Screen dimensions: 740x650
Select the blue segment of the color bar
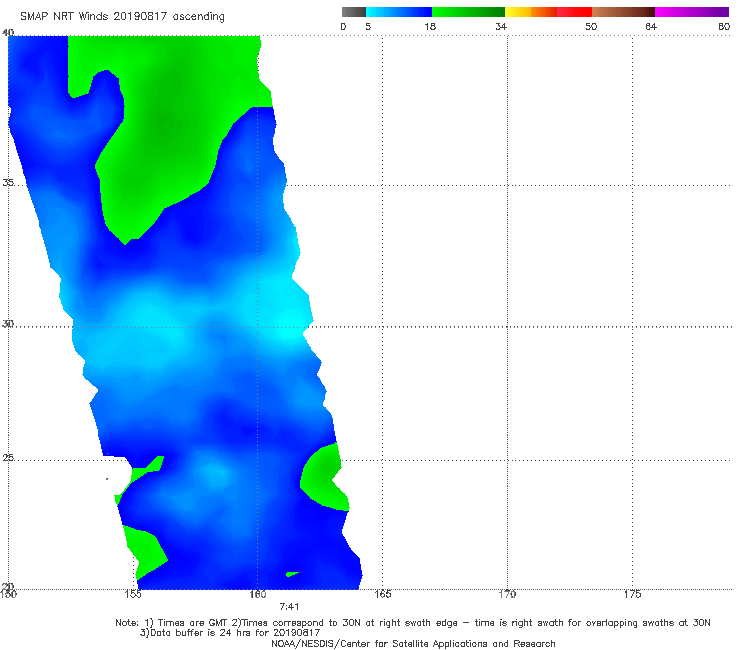(x=399, y=12)
